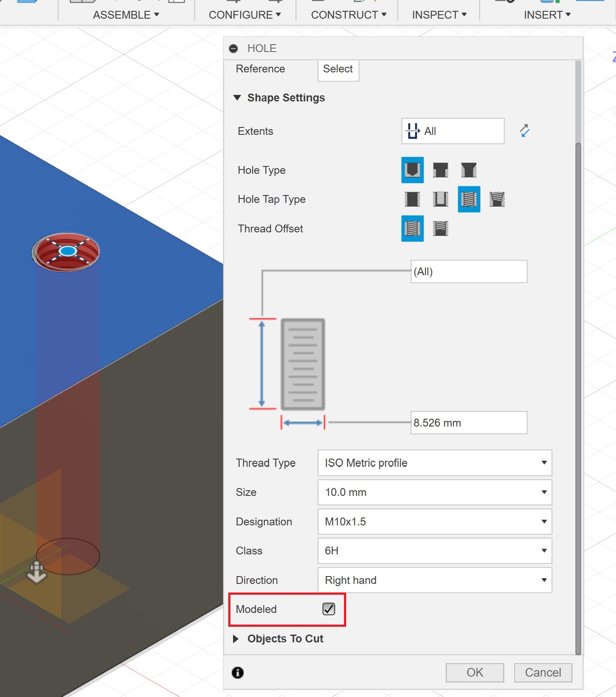616x697 pixels.
Task: Uncheck the Modeled checkbox
Action: tap(329, 609)
